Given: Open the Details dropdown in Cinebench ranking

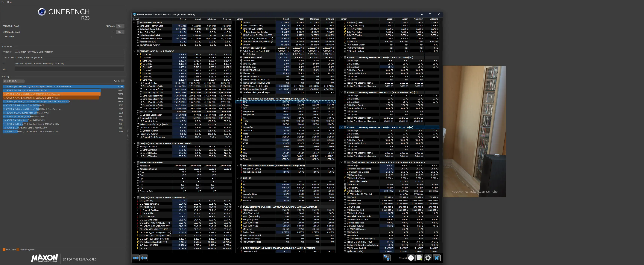Looking at the screenshot, I should [123, 81].
